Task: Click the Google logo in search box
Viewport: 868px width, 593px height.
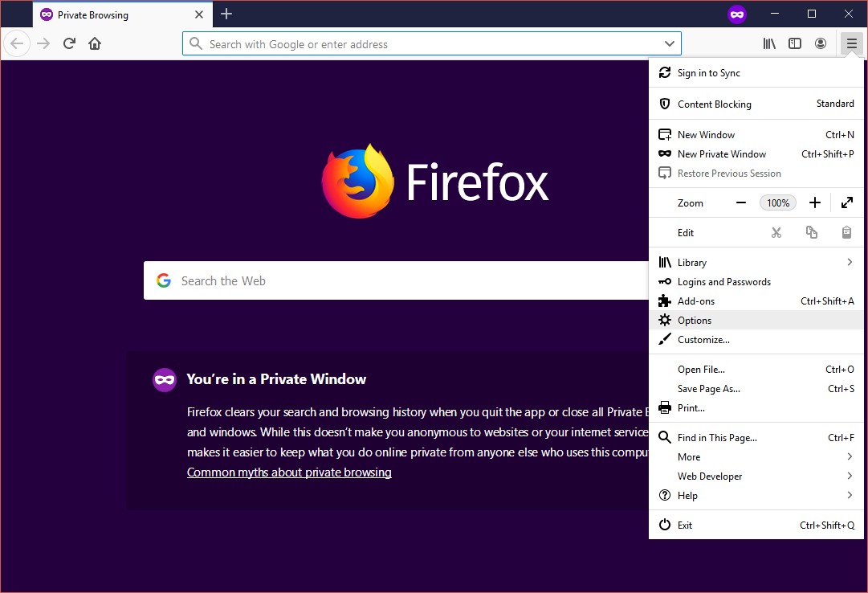Action: [163, 281]
